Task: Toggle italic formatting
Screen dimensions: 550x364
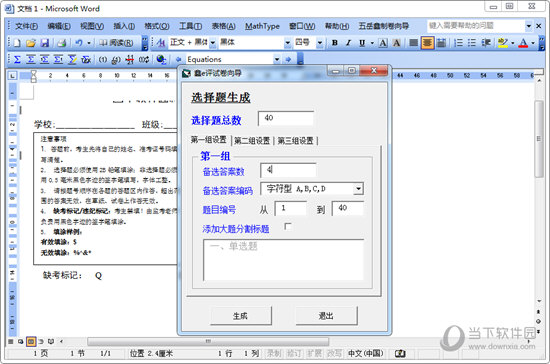Action: coord(348,43)
